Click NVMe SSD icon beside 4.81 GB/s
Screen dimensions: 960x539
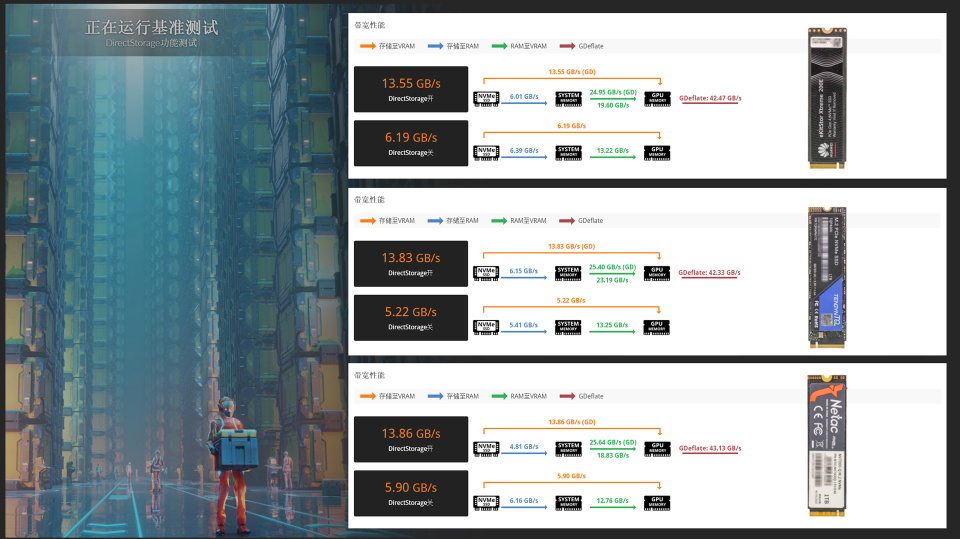pyautogui.click(x=486, y=449)
